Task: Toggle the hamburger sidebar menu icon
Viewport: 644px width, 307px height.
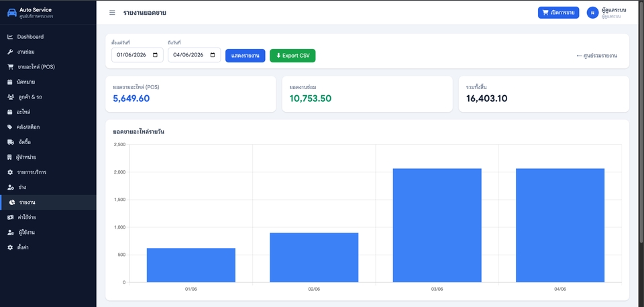Action: pyautogui.click(x=112, y=13)
